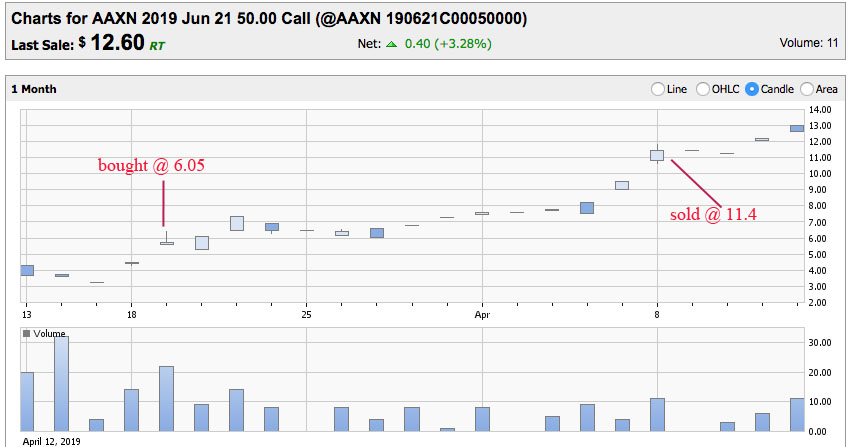853x447 pixels.
Task: Click the green RT real-time indicator
Action: coord(157,46)
